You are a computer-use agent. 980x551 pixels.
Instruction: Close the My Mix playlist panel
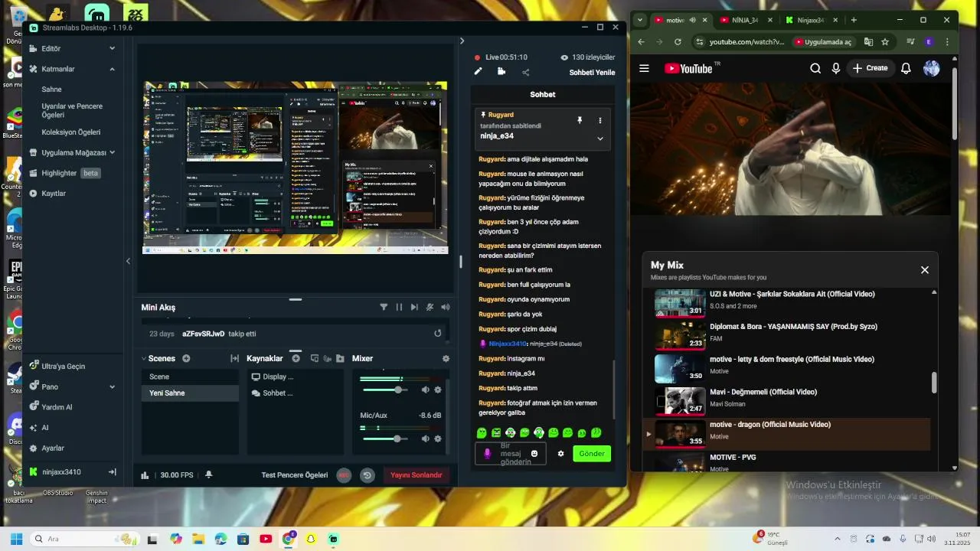click(x=925, y=269)
